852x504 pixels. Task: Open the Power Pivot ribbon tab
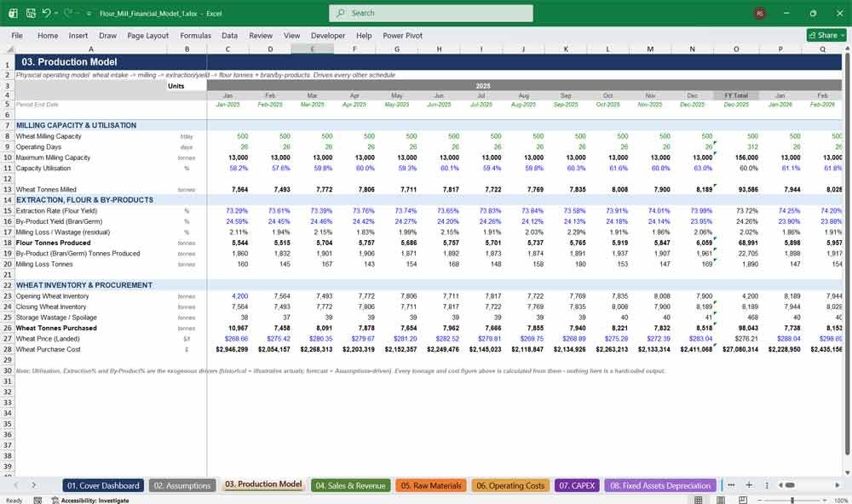(403, 35)
